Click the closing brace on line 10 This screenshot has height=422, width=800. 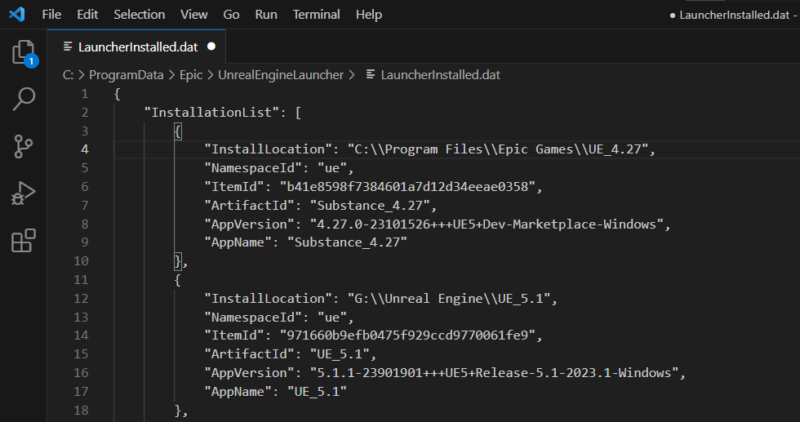click(178, 261)
